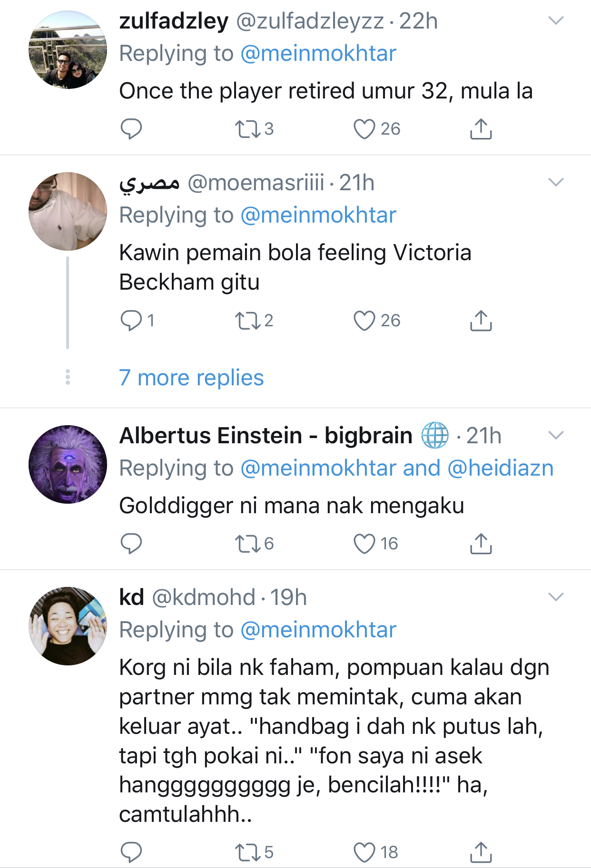
Task: Reply to the Golddigger tweet
Action: pos(131,544)
